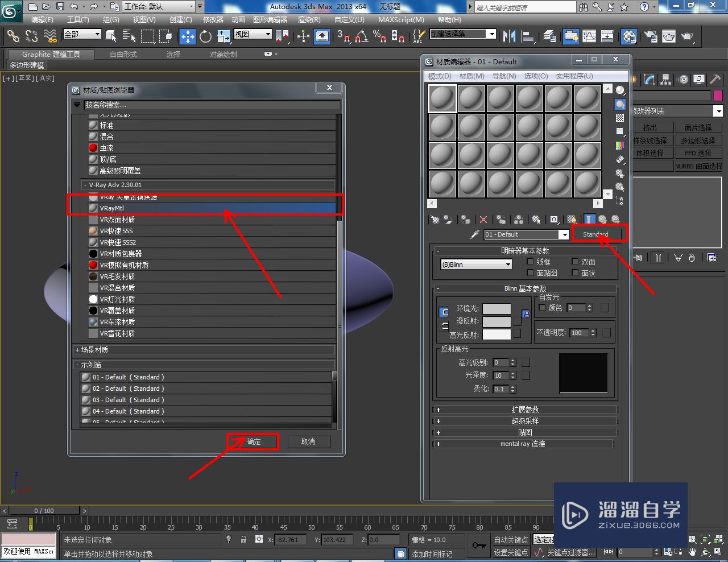Open the 实用程序(U) menu in material editor

[574, 76]
